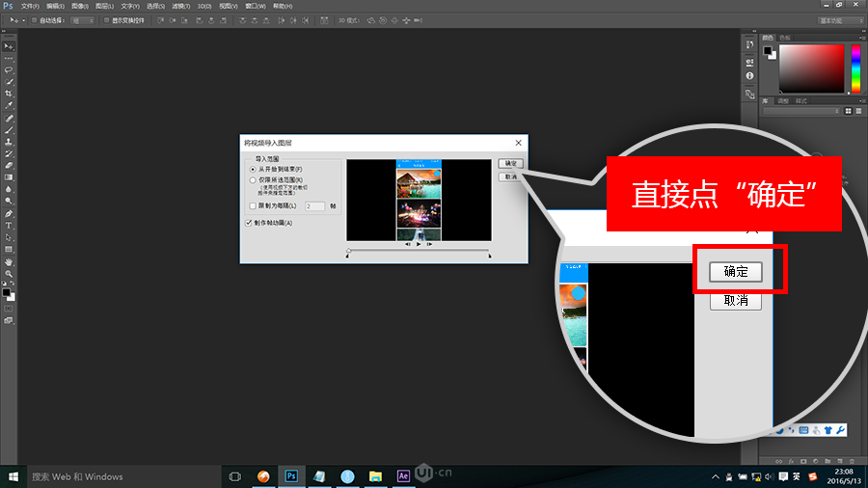Select the Zoom tool in the toolbox
Screen dimensions: 868x488
coord(9,274)
